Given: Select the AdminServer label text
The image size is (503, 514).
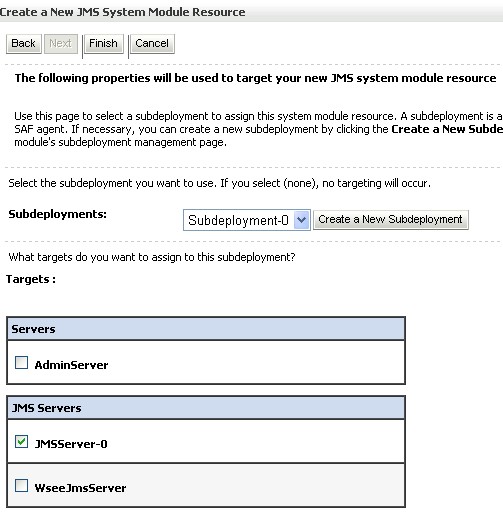Looking at the screenshot, I should [x=71, y=365].
